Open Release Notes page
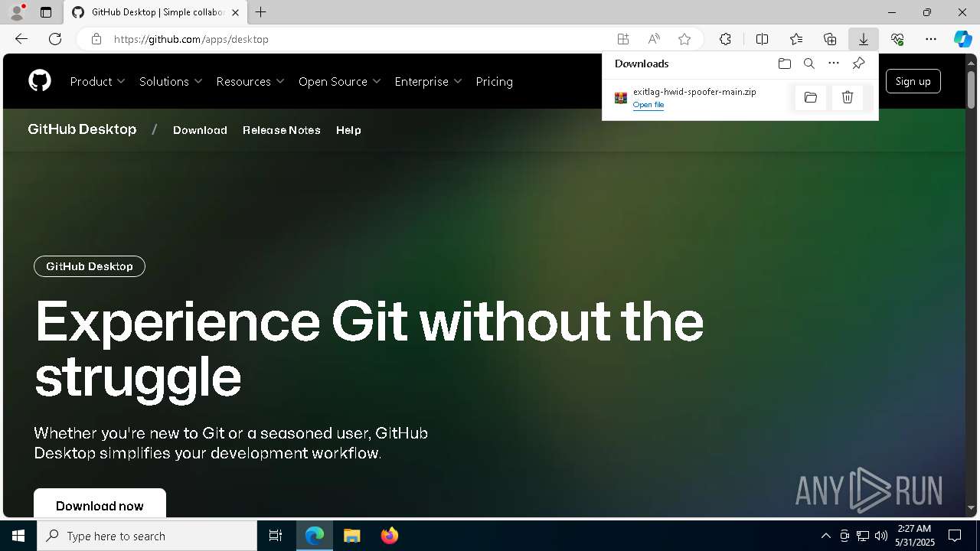The image size is (980, 551). coord(282,130)
